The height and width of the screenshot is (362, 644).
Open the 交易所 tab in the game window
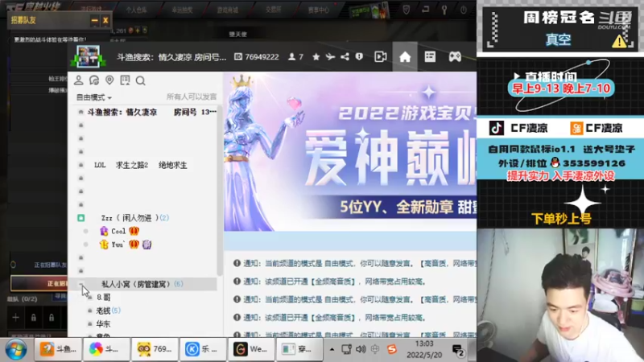pyautogui.click(x=274, y=10)
